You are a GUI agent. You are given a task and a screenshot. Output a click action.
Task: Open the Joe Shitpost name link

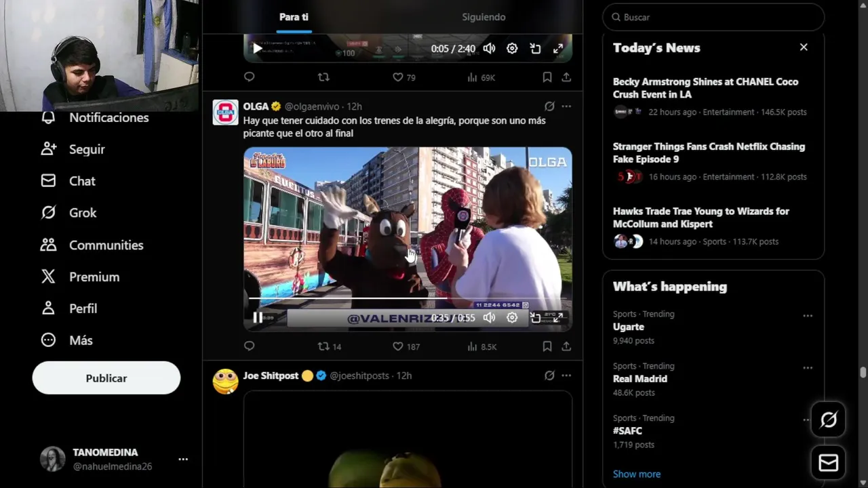(271, 375)
